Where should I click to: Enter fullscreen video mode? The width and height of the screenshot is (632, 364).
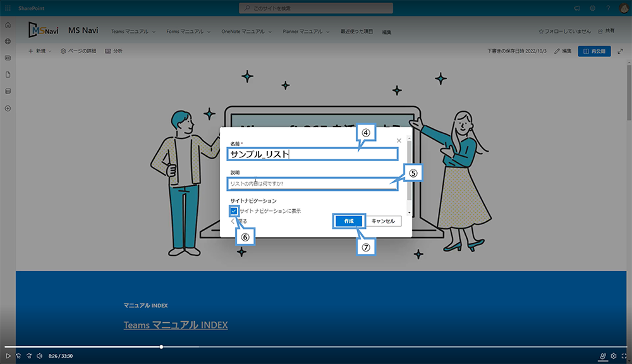tap(624, 356)
